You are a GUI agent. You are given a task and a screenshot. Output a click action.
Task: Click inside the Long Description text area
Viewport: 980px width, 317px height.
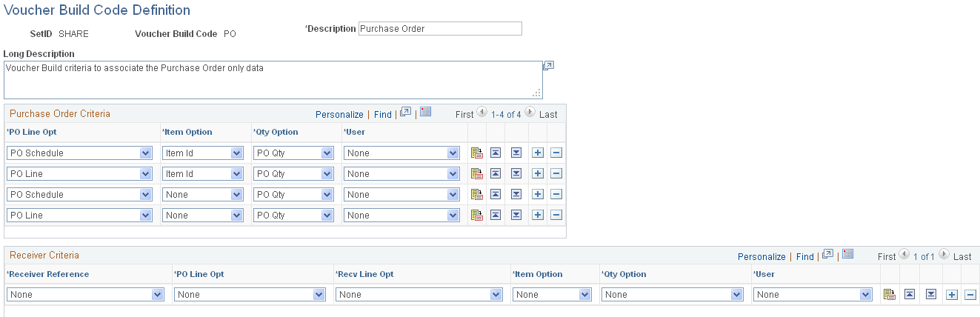point(273,80)
